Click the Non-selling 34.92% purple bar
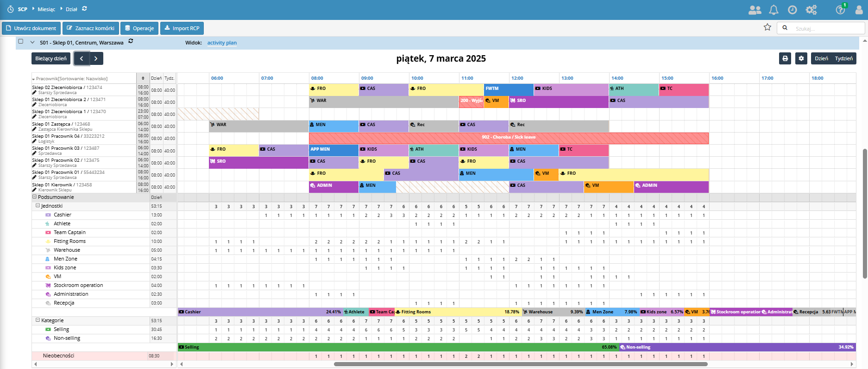This screenshot has height=369, width=868. pos(737,347)
